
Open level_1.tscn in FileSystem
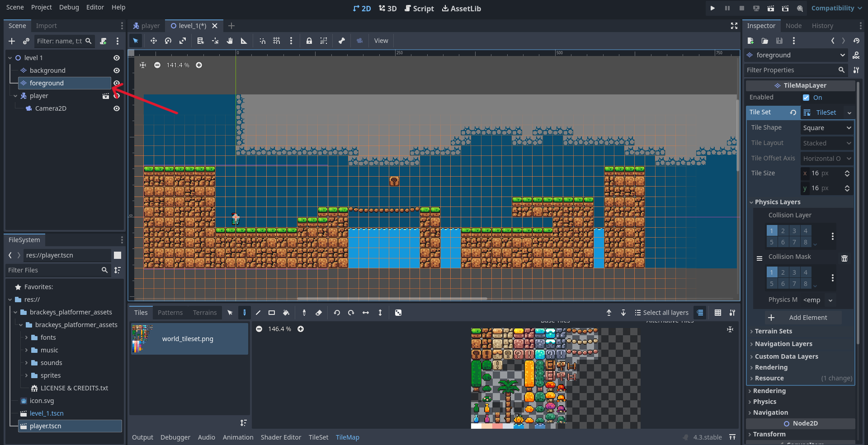[x=47, y=413]
